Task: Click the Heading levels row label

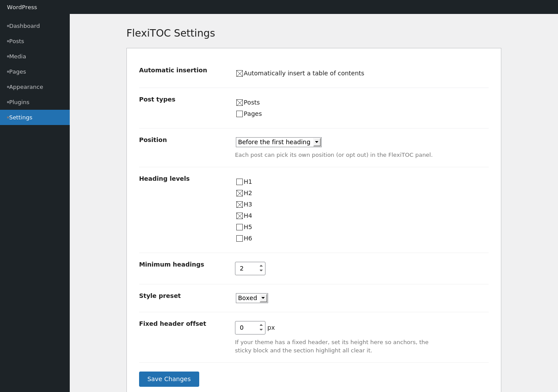Action: (x=164, y=179)
